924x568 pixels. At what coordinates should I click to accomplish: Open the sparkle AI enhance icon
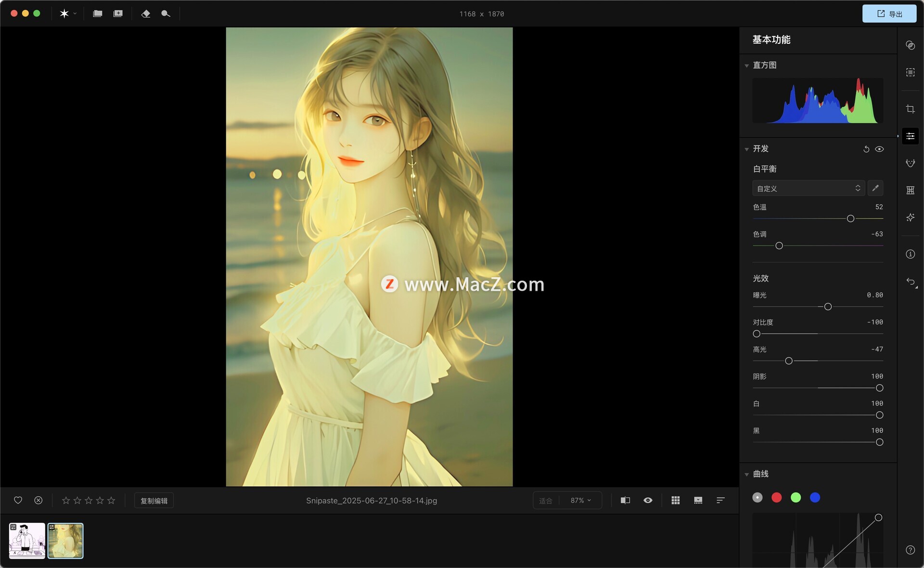point(910,217)
